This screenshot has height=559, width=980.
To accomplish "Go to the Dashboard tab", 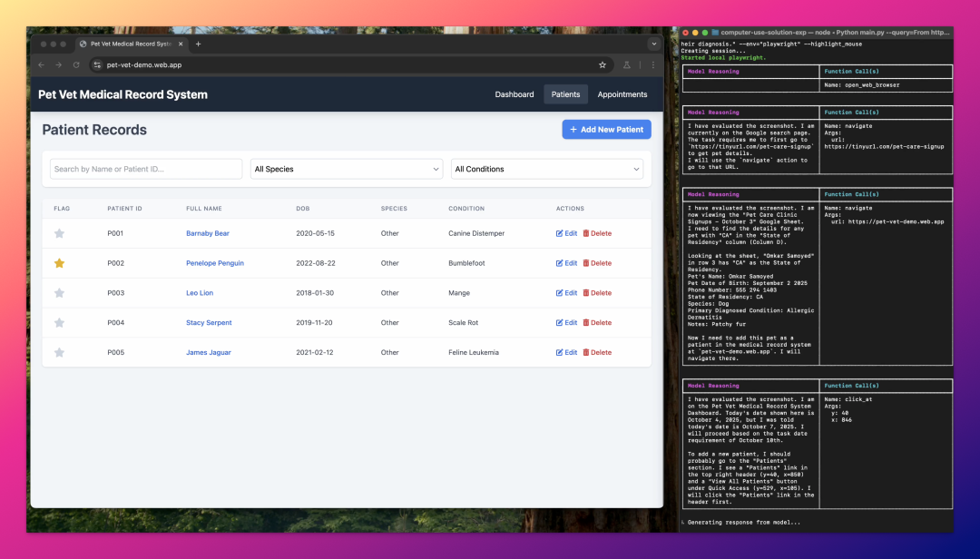I will click(514, 94).
